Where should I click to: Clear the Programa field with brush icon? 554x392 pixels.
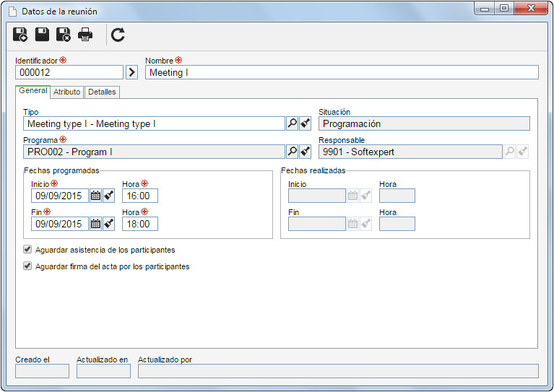306,152
